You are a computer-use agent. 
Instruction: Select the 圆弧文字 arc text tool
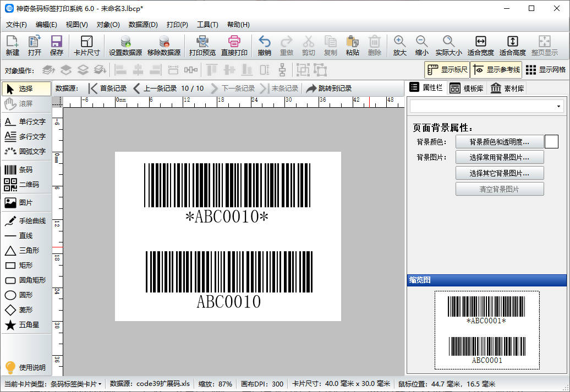(26, 151)
